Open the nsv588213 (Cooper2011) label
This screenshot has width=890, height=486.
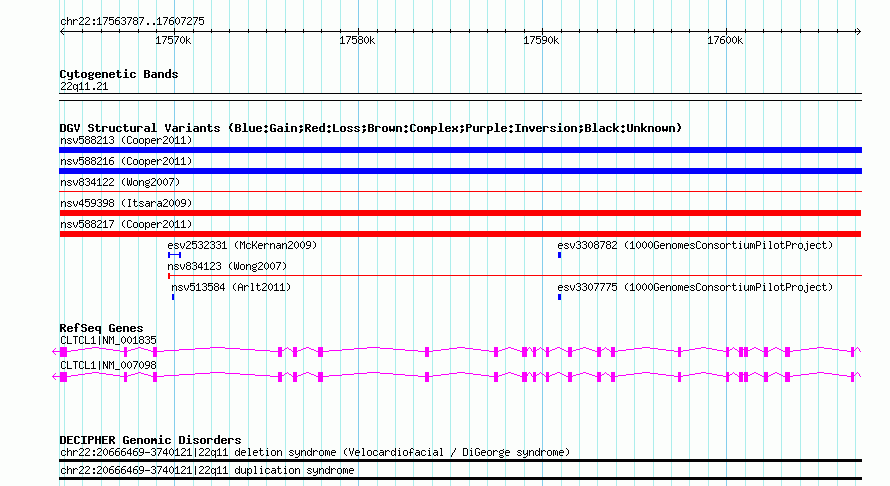(126, 140)
